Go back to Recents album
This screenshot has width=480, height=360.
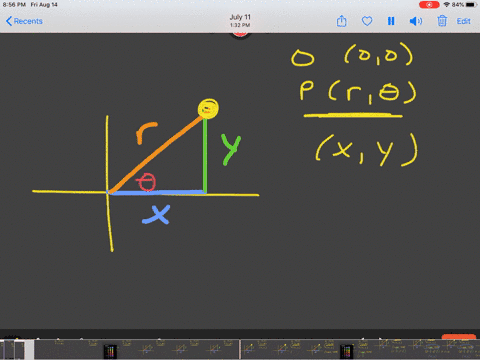point(24,21)
